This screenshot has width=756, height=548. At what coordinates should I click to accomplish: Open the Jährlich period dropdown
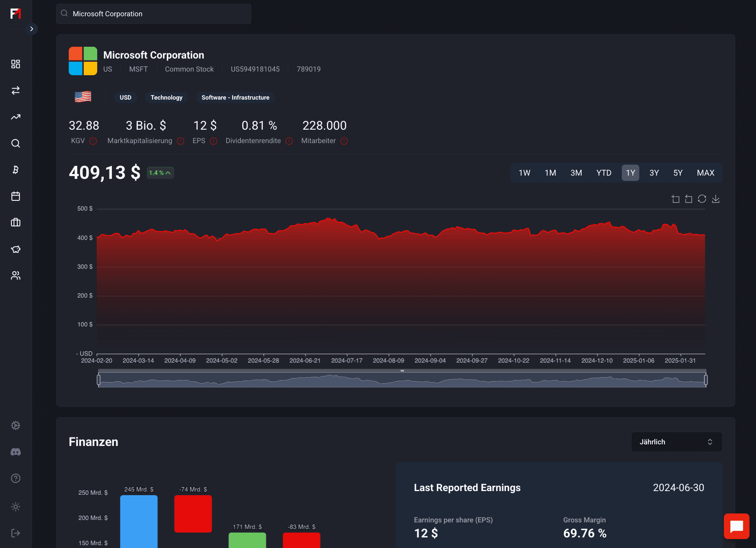pyautogui.click(x=677, y=442)
